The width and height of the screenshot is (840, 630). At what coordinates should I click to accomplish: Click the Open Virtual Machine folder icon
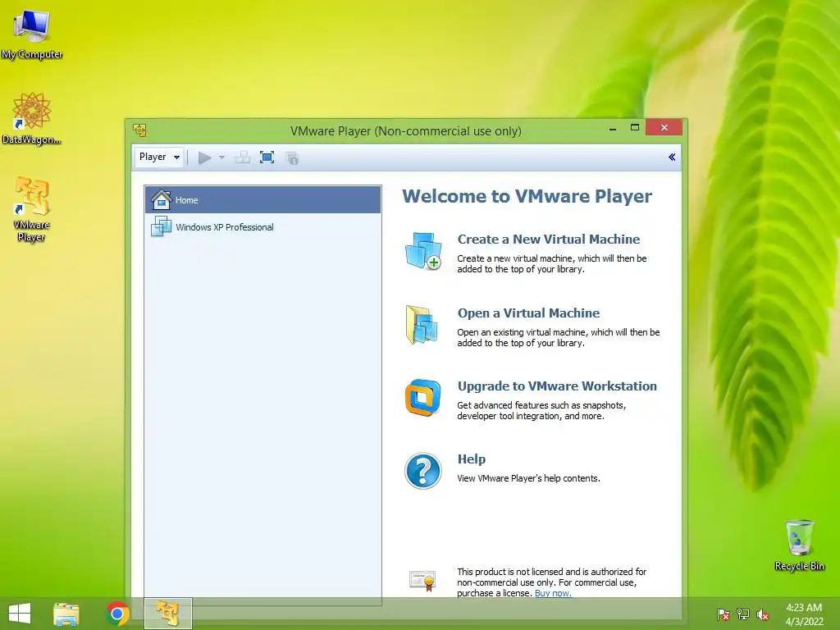(x=422, y=325)
